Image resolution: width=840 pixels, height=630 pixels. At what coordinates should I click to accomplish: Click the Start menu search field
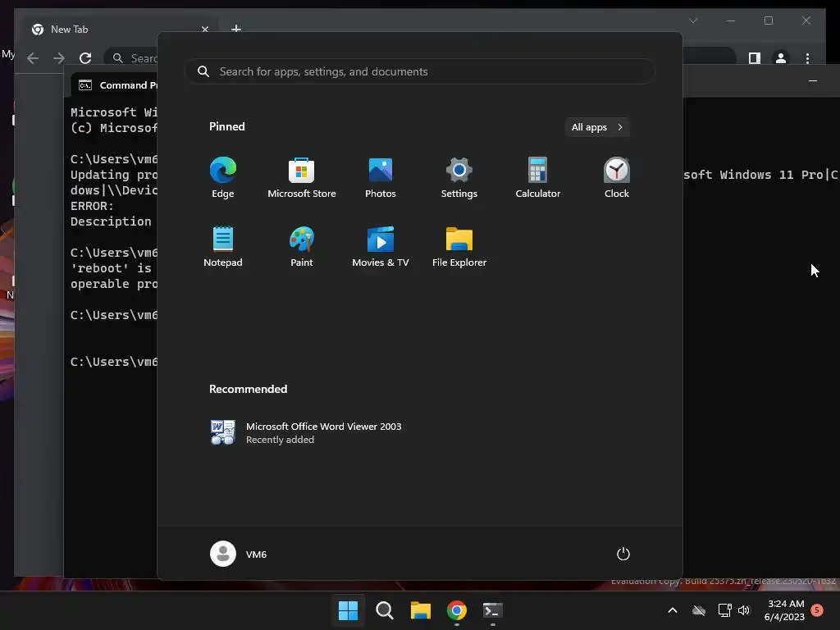pos(420,71)
